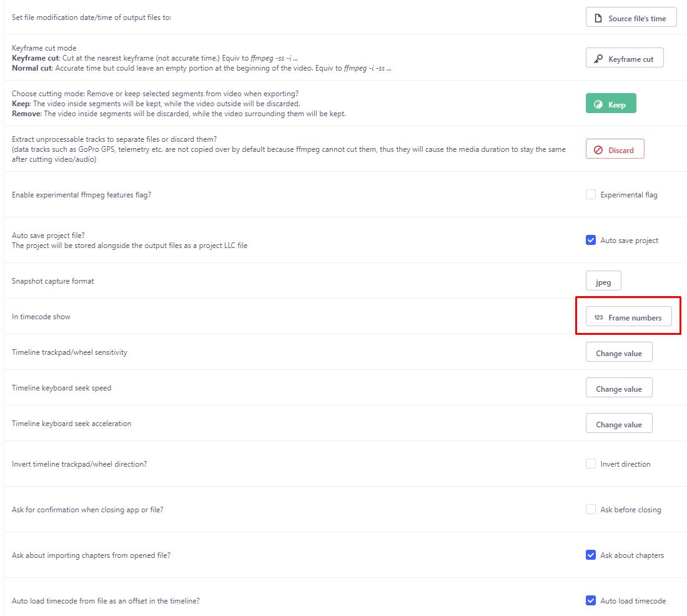
Task: Click the key icon on Keyframe cut button
Action: (x=598, y=57)
